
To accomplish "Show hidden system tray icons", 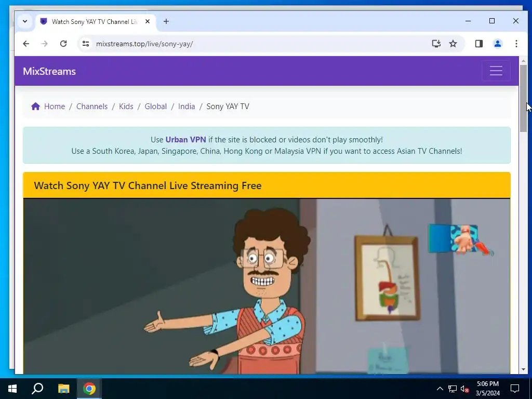I will coord(440,389).
